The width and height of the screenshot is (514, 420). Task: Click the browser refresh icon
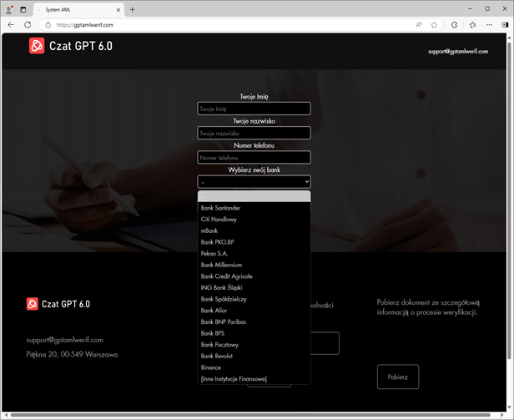pos(28,25)
